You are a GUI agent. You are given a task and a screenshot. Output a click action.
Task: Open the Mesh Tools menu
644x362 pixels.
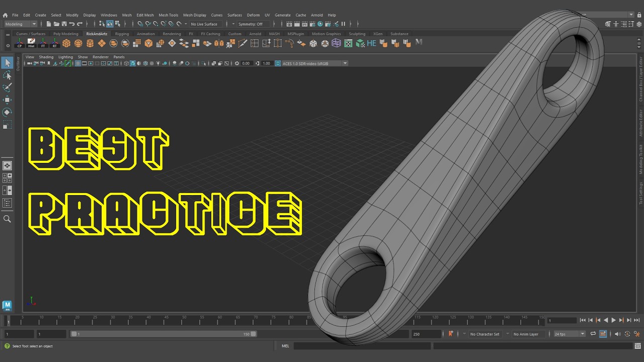(169, 15)
